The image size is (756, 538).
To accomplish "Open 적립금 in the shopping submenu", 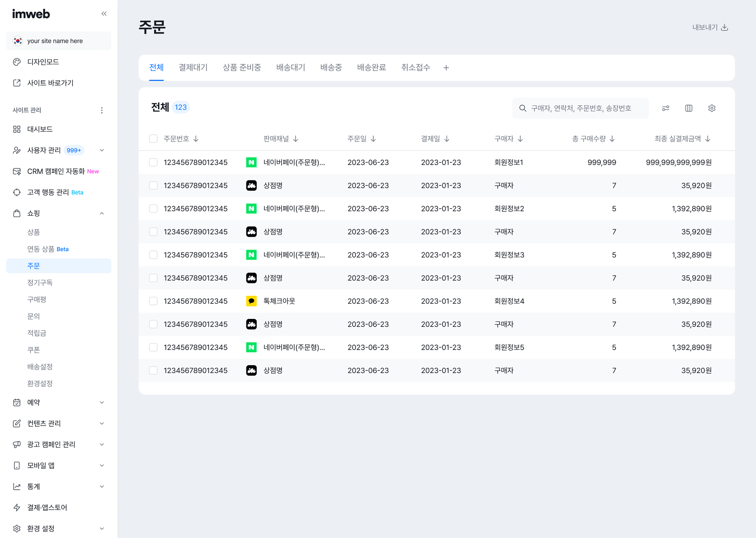I will coord(37,333).
